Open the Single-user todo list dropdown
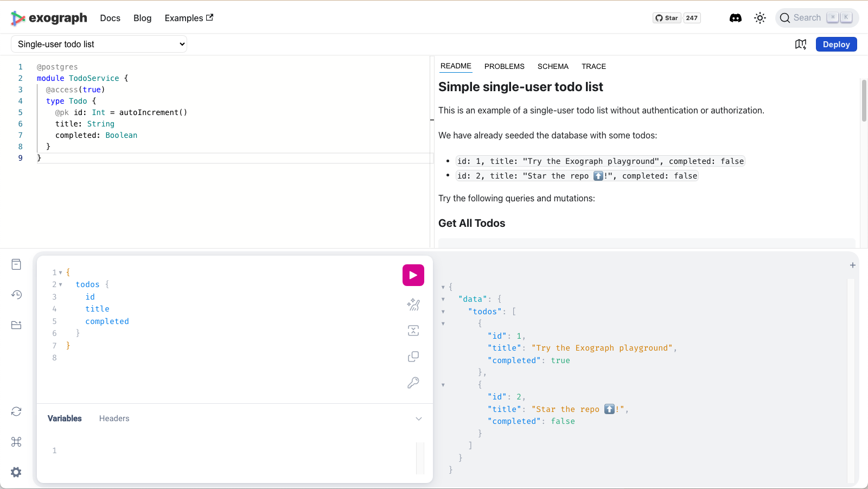Viewport: 868px width, 489px height. (99, 44)
